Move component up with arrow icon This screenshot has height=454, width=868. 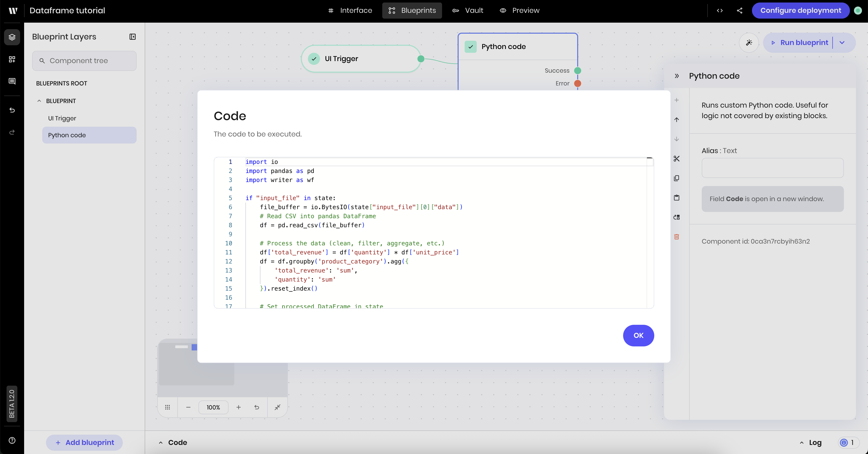tap(677, 120)
